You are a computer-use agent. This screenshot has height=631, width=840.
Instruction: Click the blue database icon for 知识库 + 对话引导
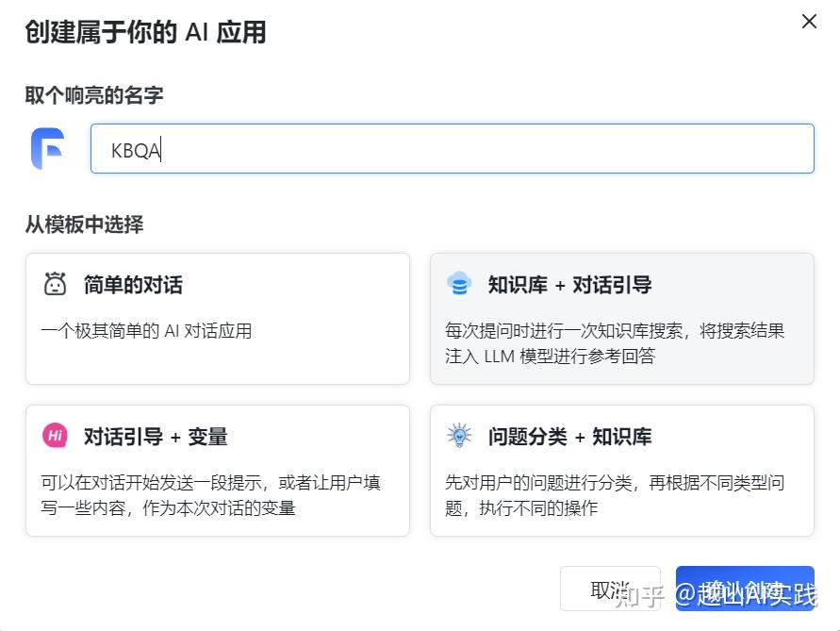tap(459, 284)
